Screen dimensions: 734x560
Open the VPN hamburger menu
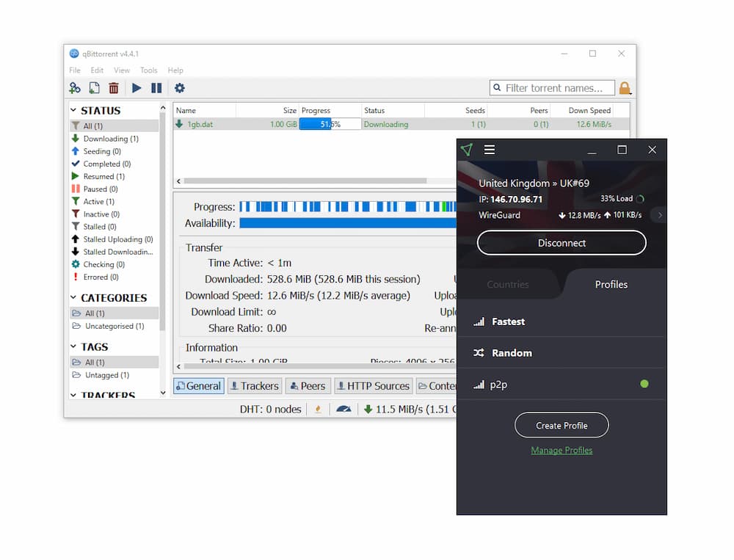490,150
